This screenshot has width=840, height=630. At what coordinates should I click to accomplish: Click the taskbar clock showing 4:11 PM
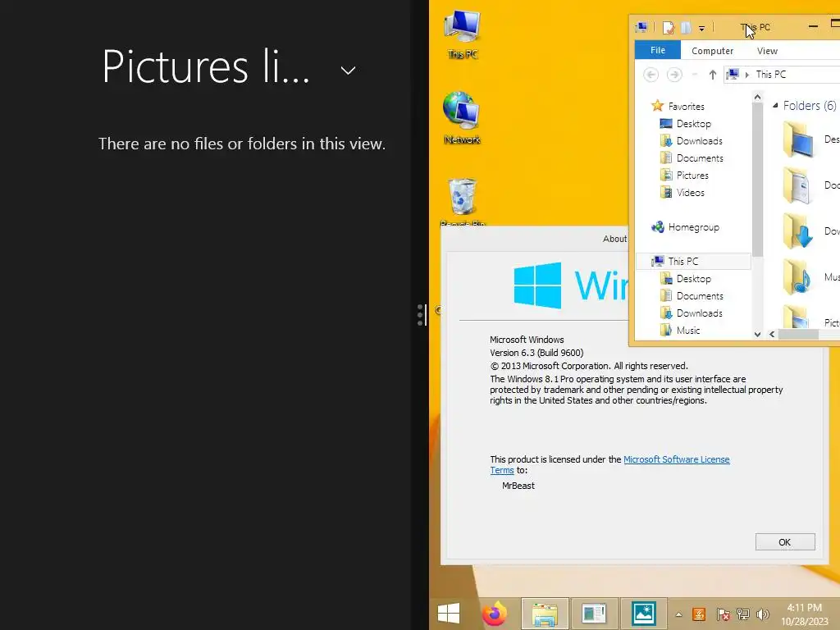tap(805, 614)
